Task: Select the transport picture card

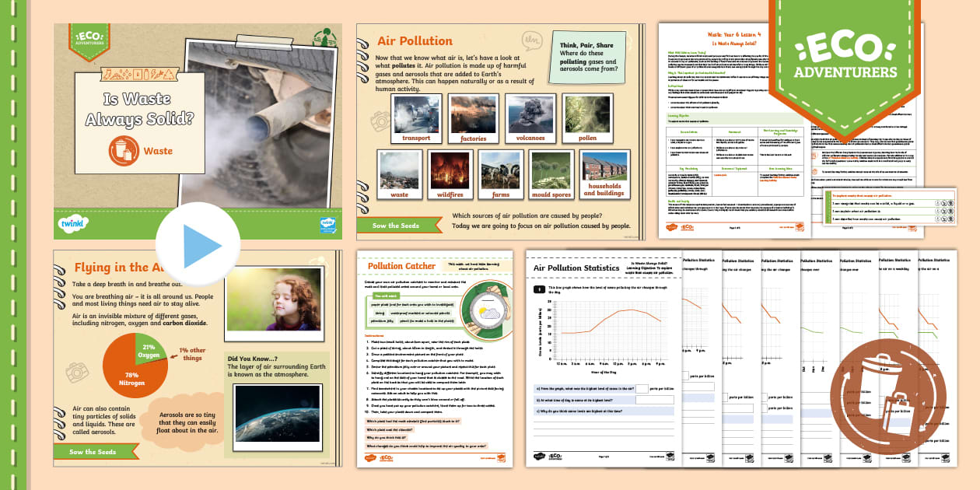Action: point(415,118)
